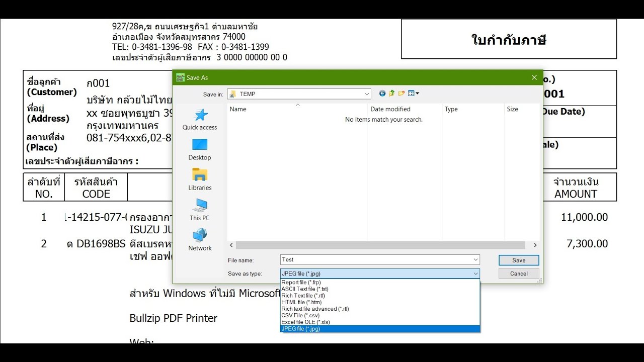Viewport: 644px width, 362px height.
Task: Choose JPEG file (*.jpg) in list
Action: (x=380, y=329)
